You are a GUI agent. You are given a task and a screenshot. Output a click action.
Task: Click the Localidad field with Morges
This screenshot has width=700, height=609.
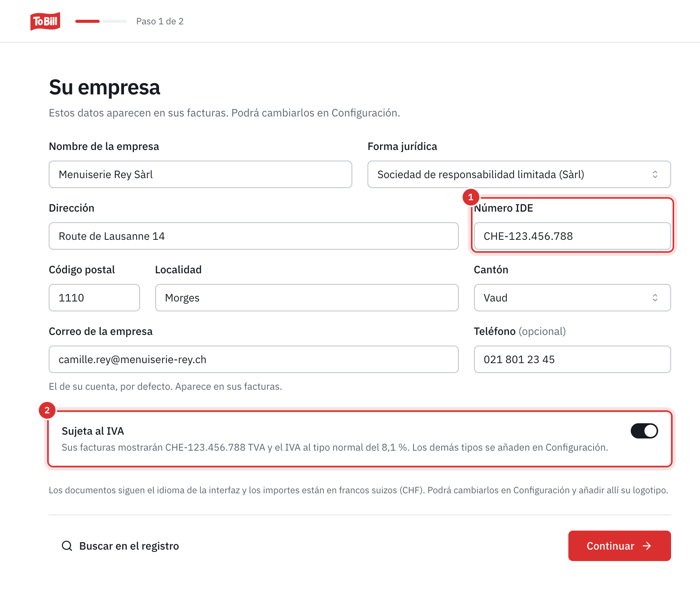(x=307, y=298)
